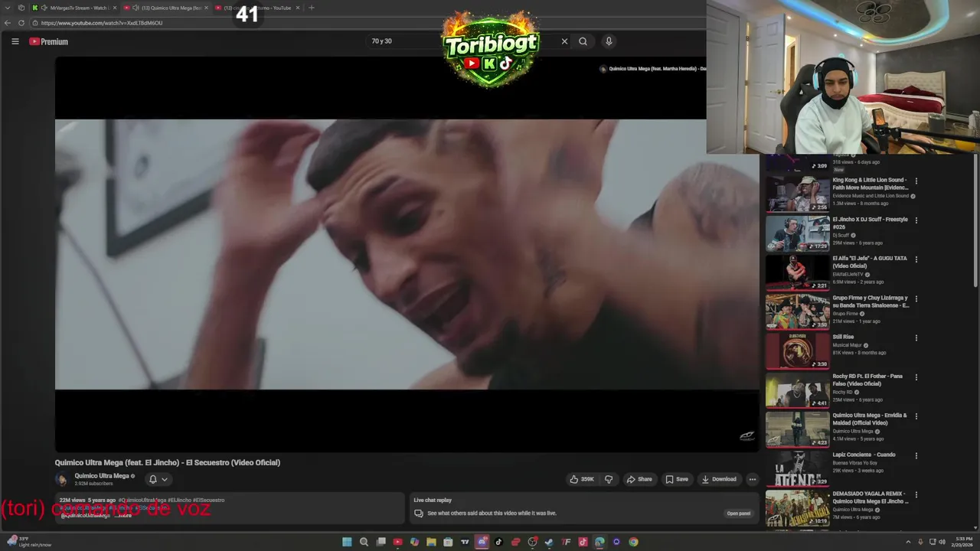Open Google Chrome from the taskbar

pos(633,542)
